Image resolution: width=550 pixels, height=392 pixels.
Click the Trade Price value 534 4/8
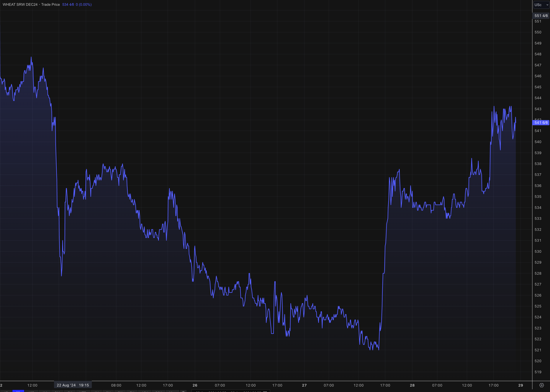68,5
